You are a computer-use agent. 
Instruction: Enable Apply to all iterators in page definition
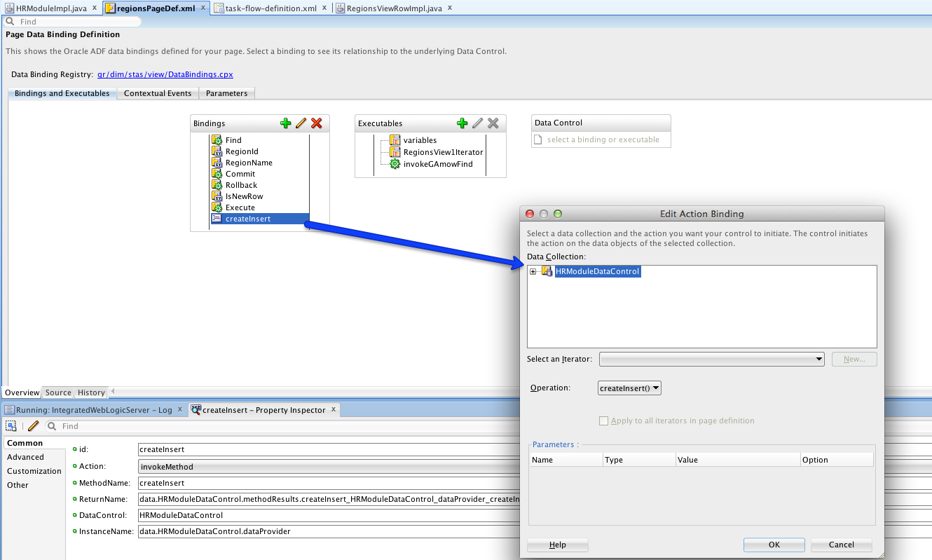point(604,421)
